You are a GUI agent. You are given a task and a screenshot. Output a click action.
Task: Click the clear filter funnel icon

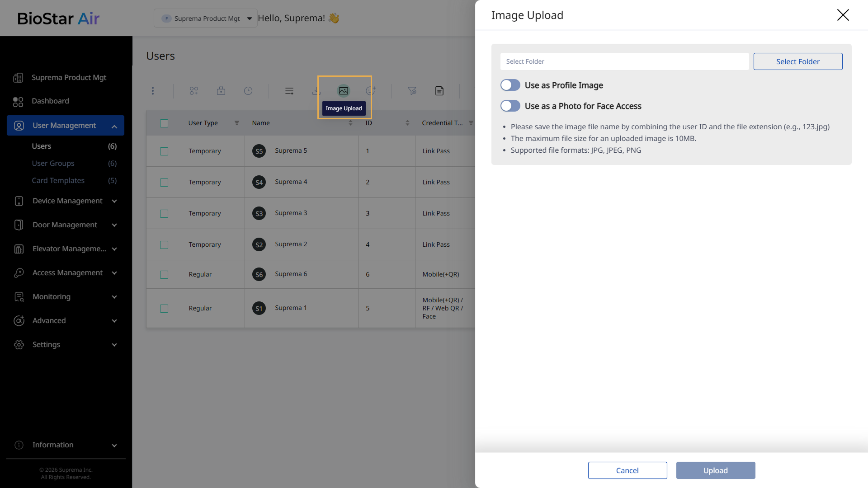412,91
